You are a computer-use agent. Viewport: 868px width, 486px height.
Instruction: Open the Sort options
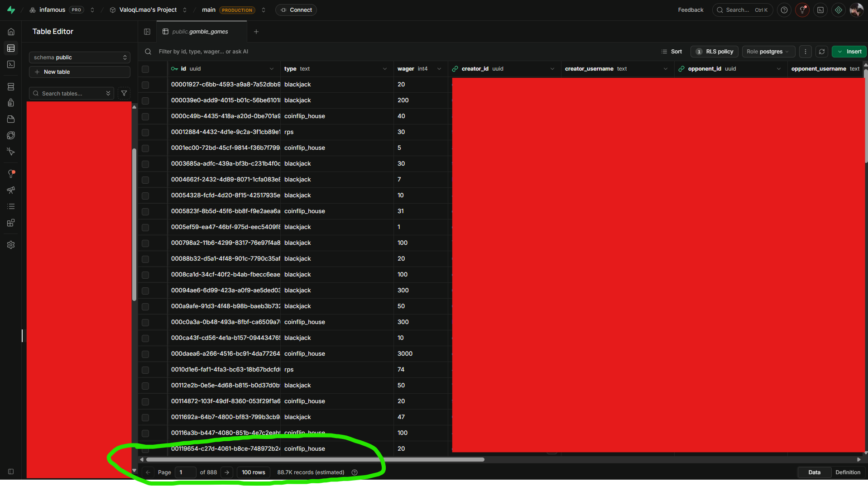coord(671,52)
